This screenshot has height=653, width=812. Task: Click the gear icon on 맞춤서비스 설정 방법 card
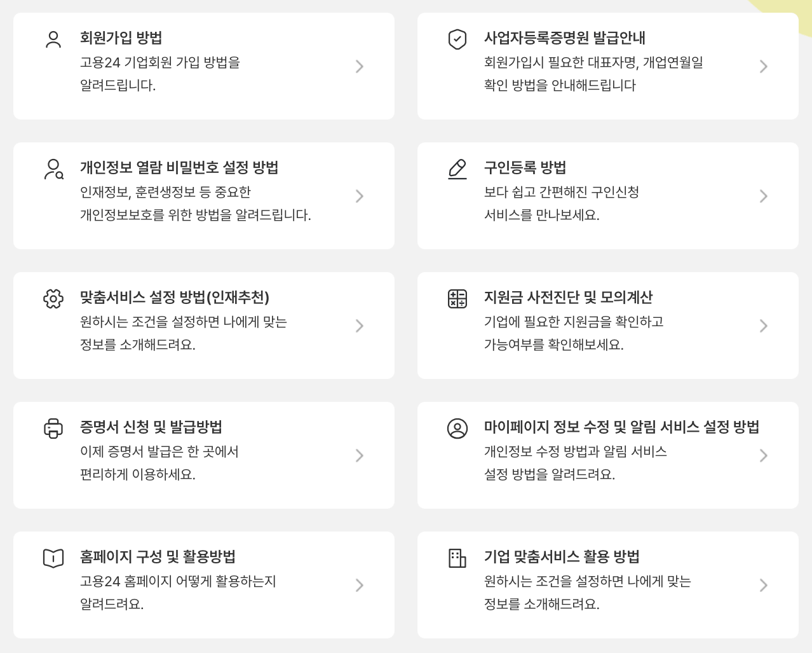[x=51, y=299]
